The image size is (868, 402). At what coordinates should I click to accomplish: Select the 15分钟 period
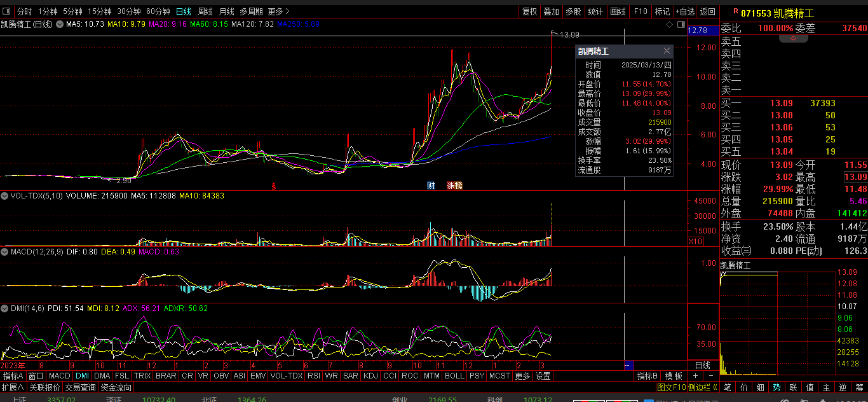click(100, 11)
